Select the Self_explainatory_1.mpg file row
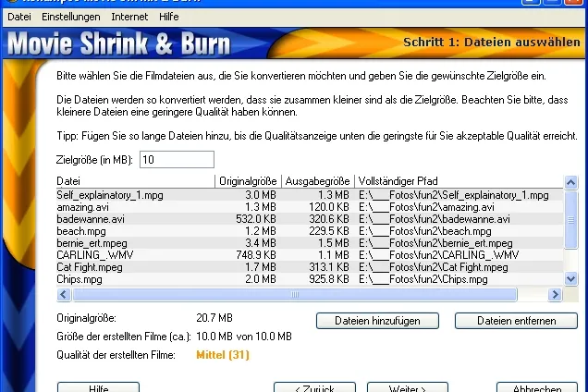This screenshot has width=588, height=392. [x=310, y=195]
